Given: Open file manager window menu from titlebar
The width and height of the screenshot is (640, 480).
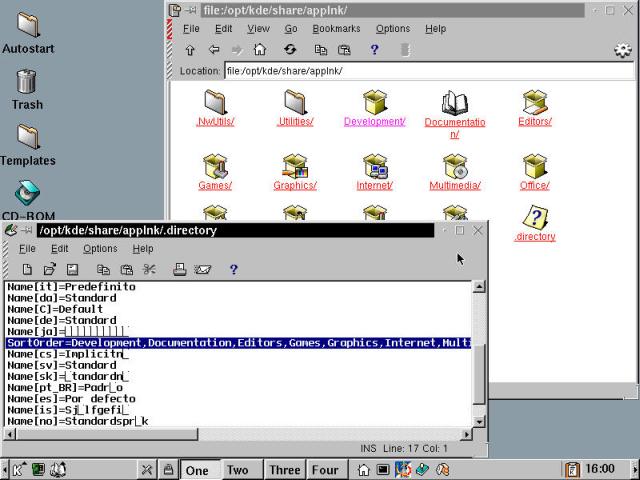Looking at the screenshot, I should tap(177, 10).
